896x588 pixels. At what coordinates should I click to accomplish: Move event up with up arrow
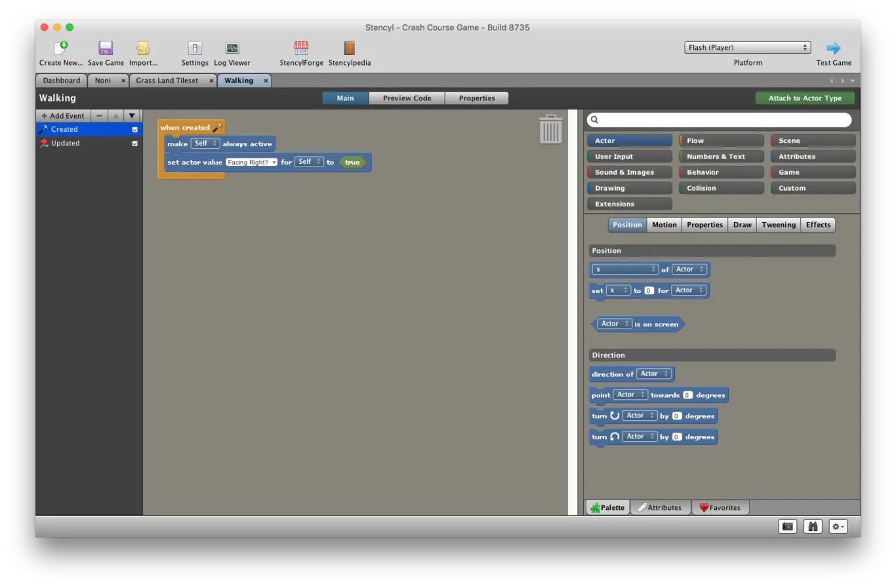115,115
